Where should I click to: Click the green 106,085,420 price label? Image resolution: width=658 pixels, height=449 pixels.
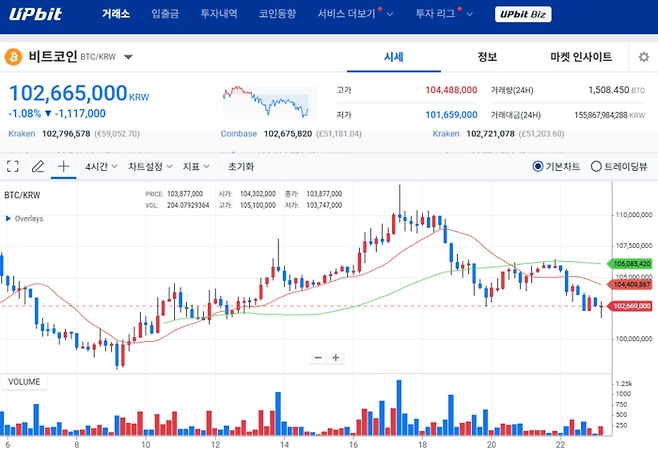click(x=629, y=264)
